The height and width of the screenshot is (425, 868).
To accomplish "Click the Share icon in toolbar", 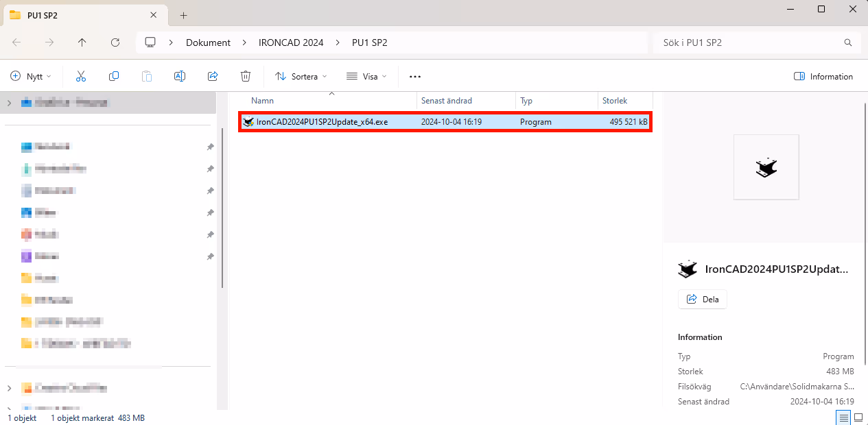I will pyautogui.click(x=213, y=76).
